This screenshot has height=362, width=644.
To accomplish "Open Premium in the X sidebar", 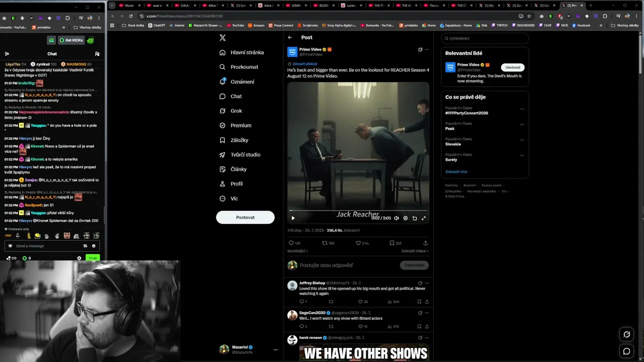I will (235, 125).
